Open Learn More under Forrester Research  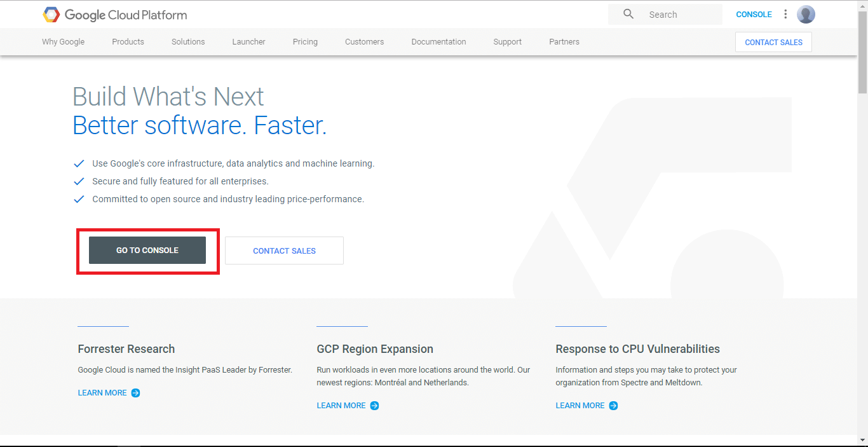pyautogui.click(x=102, y=393)
